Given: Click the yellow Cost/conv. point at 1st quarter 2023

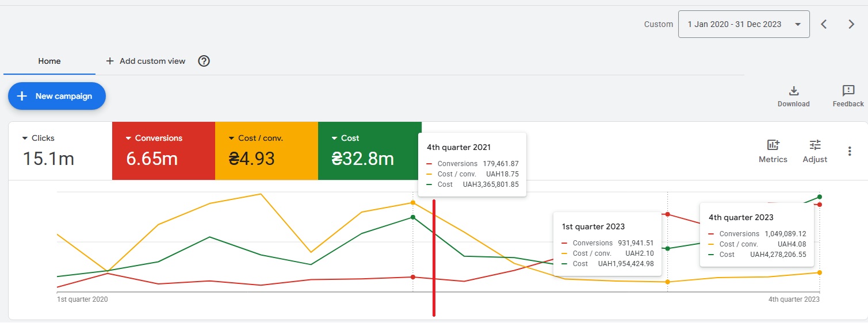Looking at the screenshot, I should click(667, 282).
